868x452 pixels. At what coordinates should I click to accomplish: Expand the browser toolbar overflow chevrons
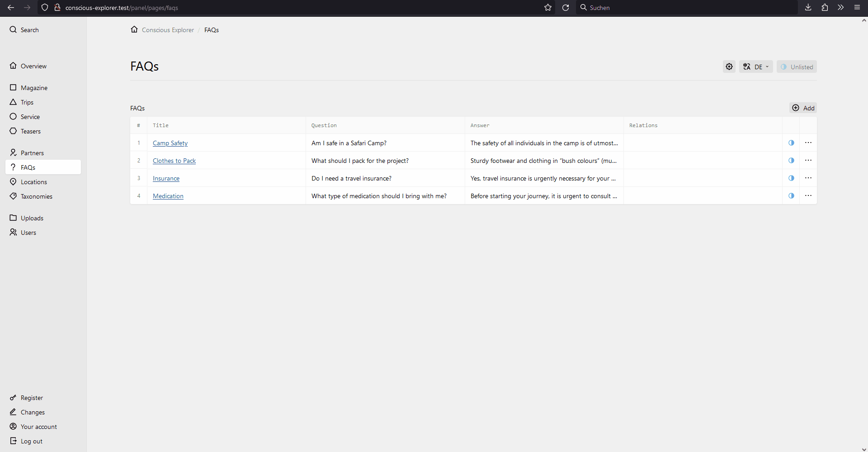coord(840,8)
